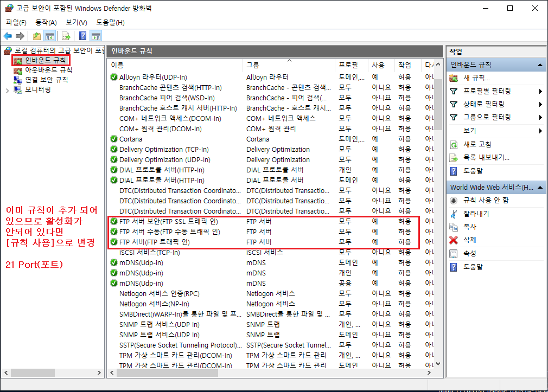Viewport: 548px width, 392px height.
Task: Click 도움말 under 인바운드 규칙 actions
Action: coord(473,170)
